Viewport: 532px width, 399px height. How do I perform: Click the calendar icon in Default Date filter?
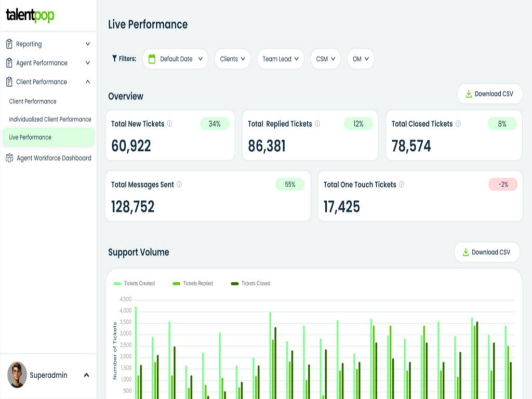(153, 59)
